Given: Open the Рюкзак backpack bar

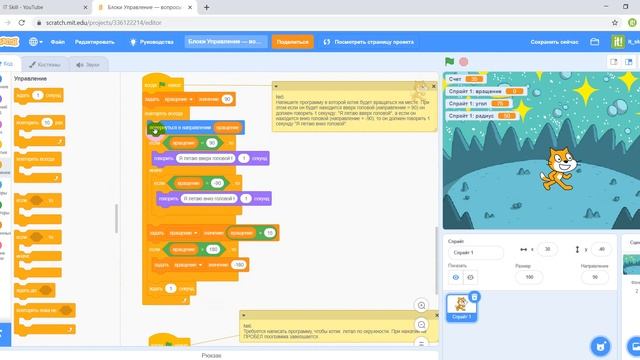Looking at the screenshot, I should point(211,355).
